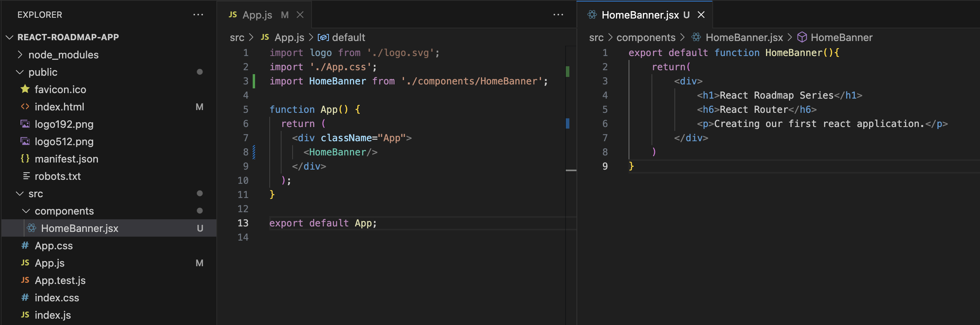Image resolution: width=980 pixels, height=325 pixels.
Task: Click the HTML icon next to index.html
Action: (25, 106)
